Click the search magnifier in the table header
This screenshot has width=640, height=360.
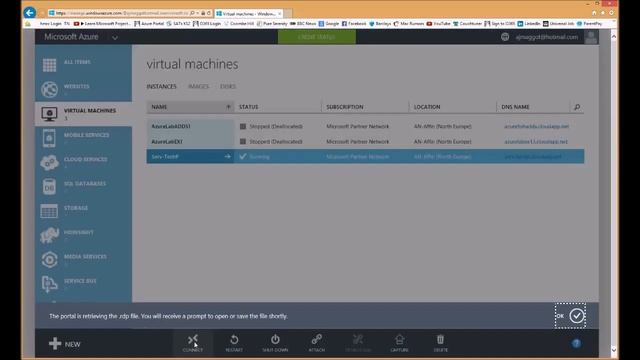pyautogui.click(x=577, y=107)
